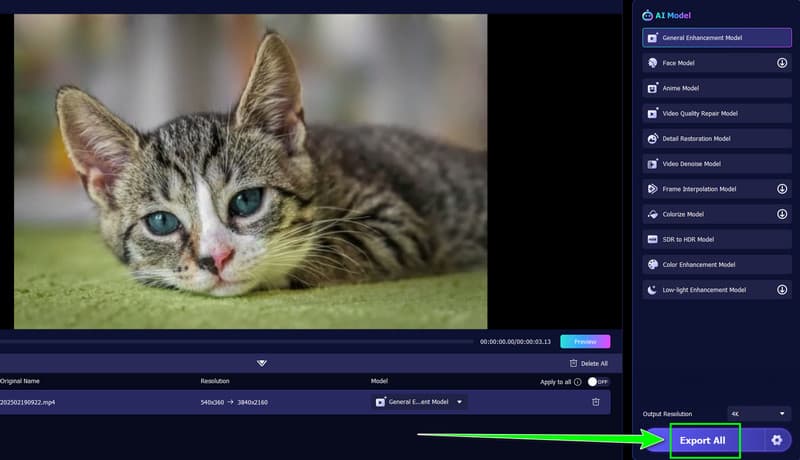Choose the Video Denoise Model

click(x=715, y=164)
